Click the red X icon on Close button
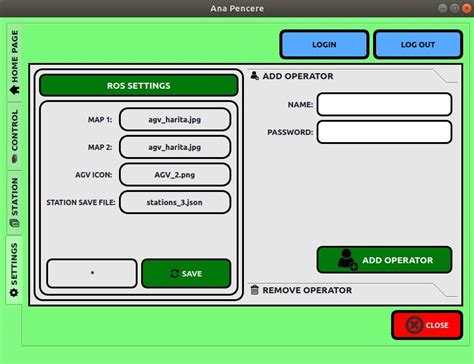 (414, 325)
